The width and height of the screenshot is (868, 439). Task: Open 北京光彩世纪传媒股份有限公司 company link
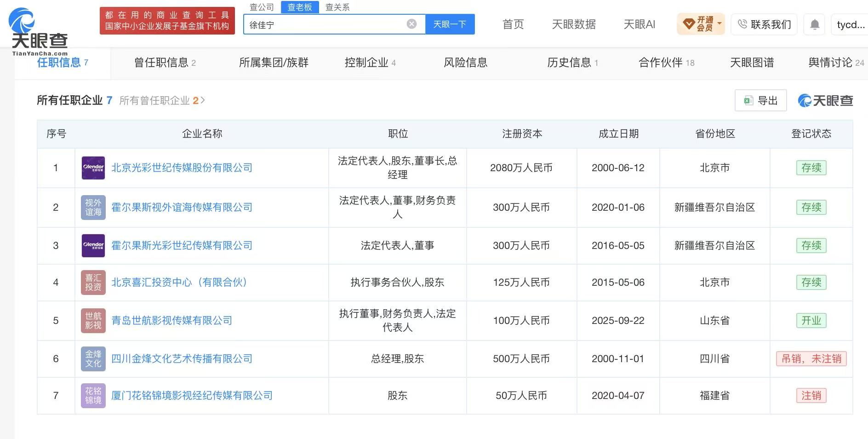pyautogui.click(x=182, y=168)
